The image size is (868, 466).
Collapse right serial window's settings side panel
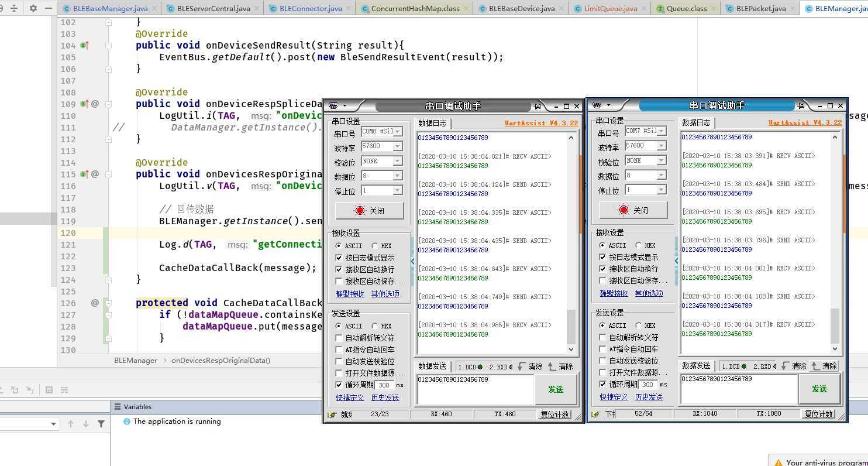[676, 261]
